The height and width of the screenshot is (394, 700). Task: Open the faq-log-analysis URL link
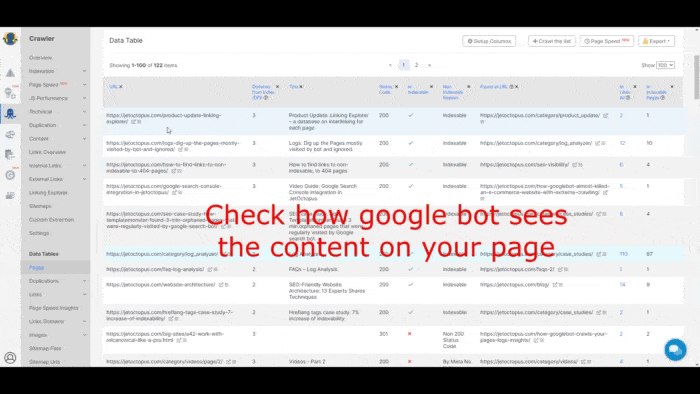coord(155,270)
